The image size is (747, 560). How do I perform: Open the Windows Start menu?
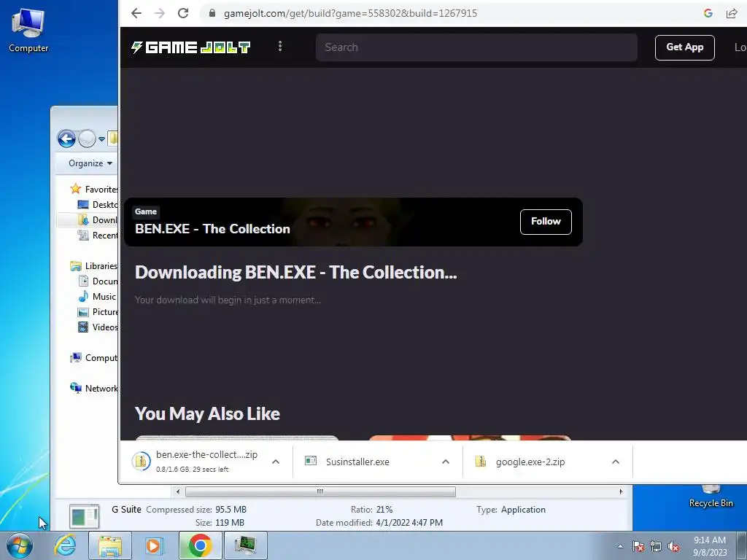pos(20,545)
